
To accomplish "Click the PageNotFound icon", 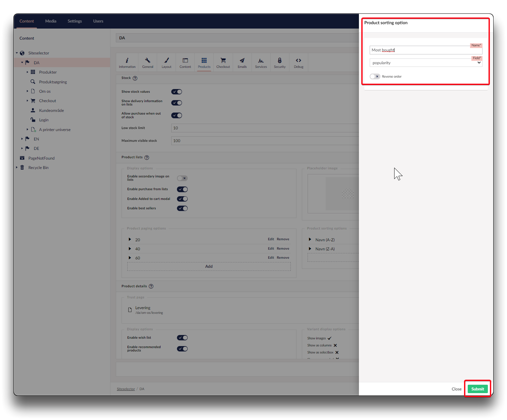I will pyautogui.click(x=22, y=158).
